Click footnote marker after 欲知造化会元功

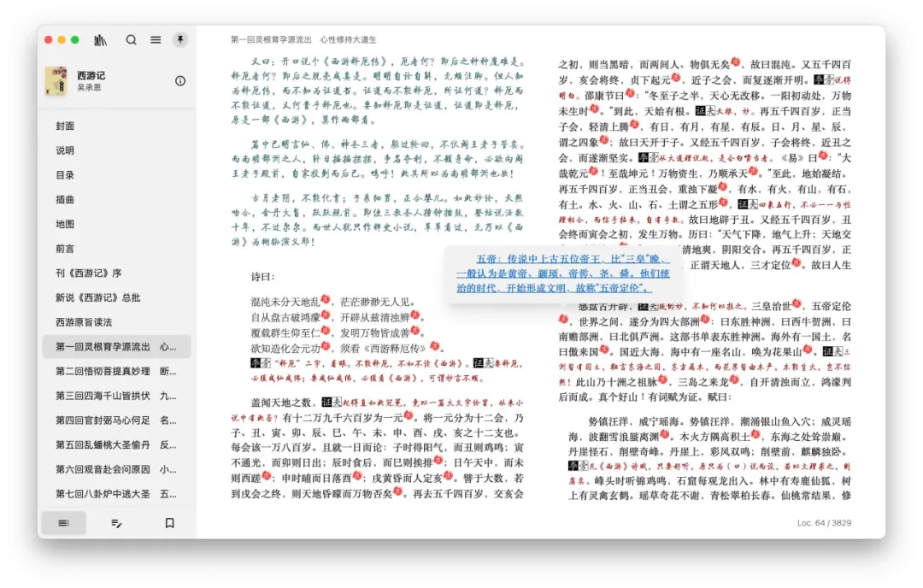pyautogui.click(x=326, y=346)
